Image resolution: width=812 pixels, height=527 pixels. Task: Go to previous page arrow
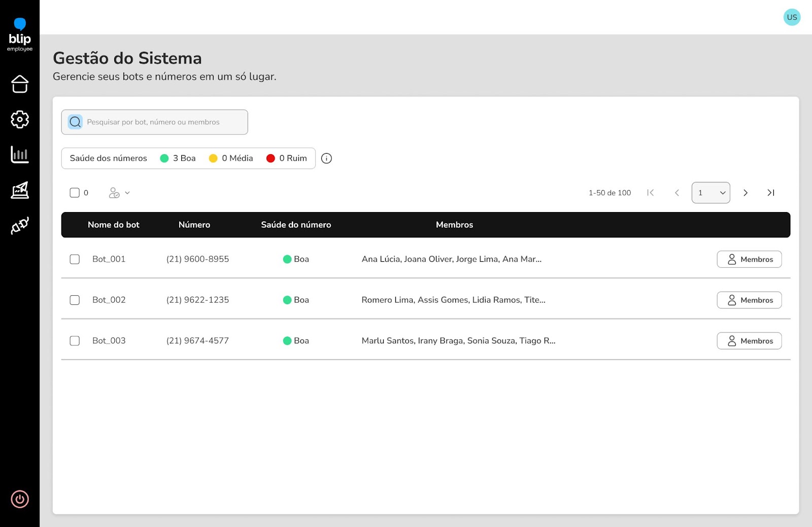coord(676,193)
